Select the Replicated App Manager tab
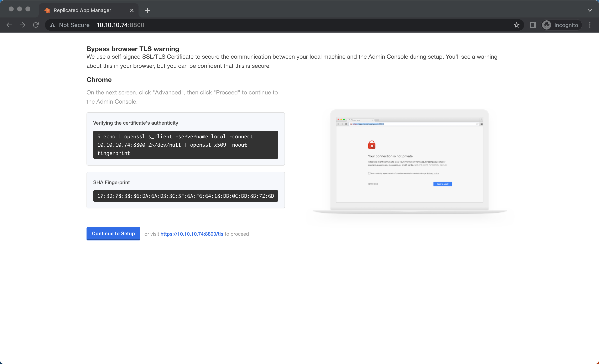This screenshot has height=364, width=599. click(x=82, y=10)
